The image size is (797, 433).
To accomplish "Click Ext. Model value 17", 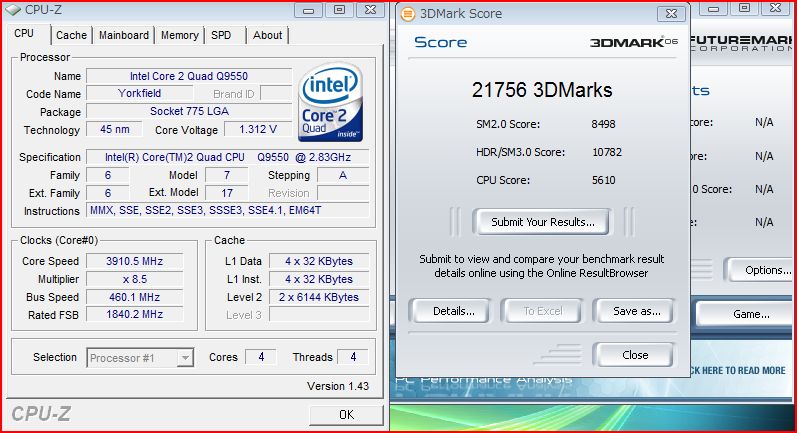I will click(x=227, y=193).
